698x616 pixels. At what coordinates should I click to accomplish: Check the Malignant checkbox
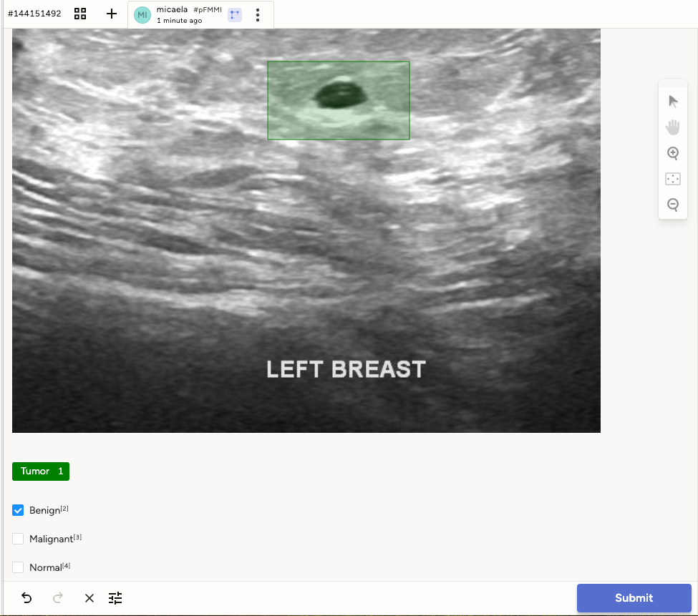pyautogui.click(x=18, y=539)
